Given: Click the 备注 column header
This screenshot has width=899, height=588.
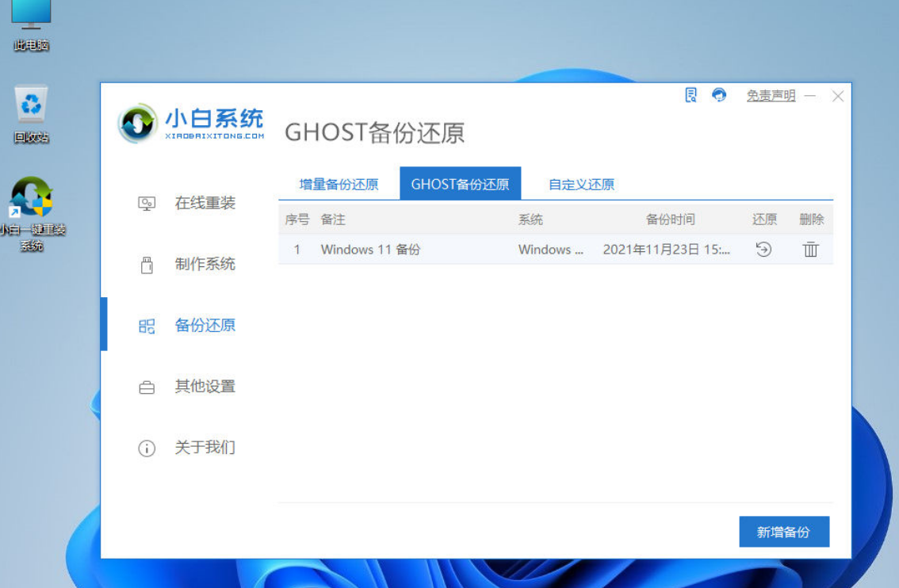Looking at the screenshot, I should coord(332,219).
